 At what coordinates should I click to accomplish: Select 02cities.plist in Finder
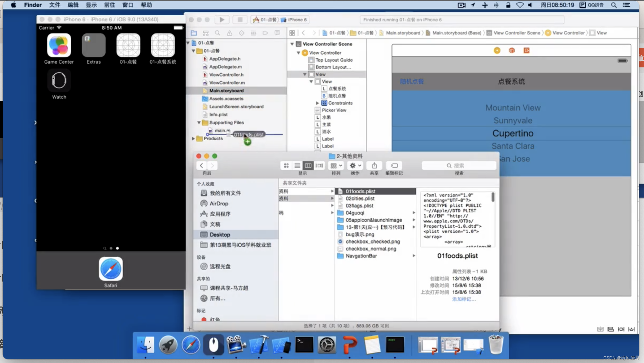(x=375, y=198)
